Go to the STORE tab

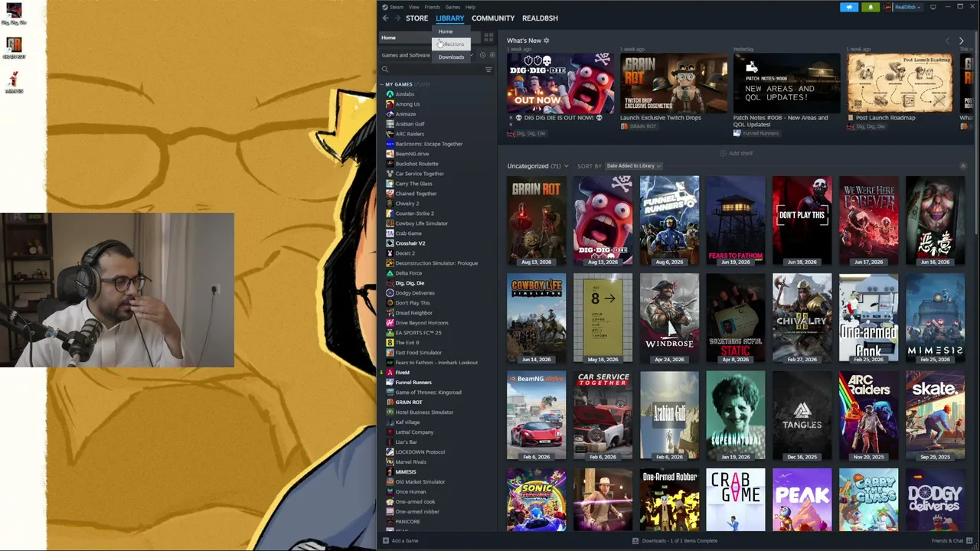point(416,18)
